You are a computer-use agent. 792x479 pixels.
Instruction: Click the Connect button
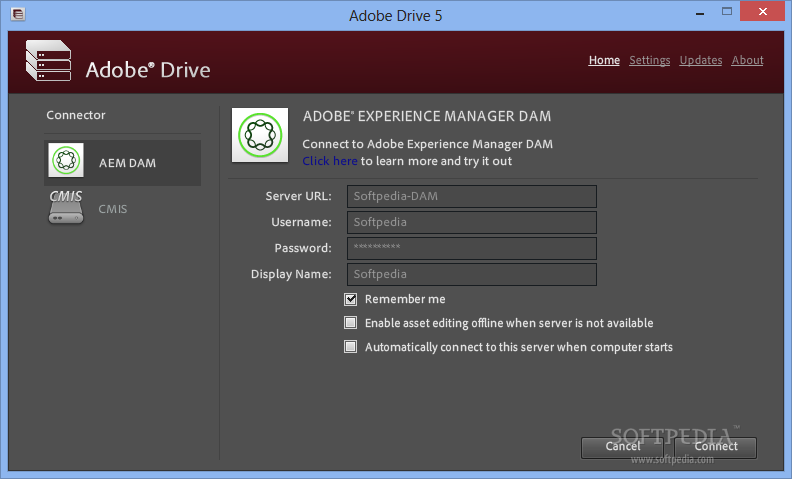pyautogui.click(x=715, y=447)
